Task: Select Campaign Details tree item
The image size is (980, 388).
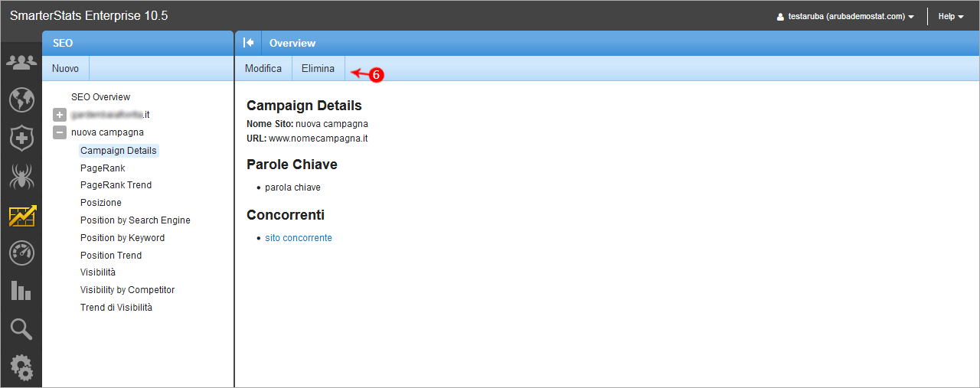Action: 119,151
